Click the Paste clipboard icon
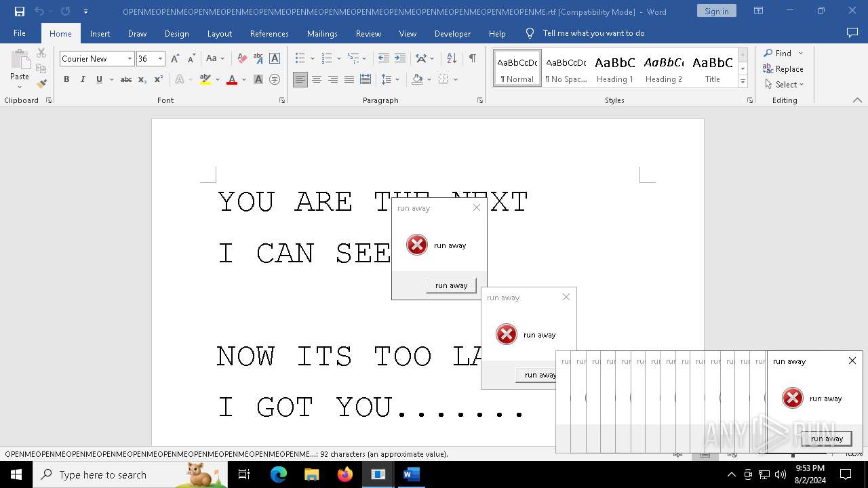The width and height of the screenshot is (868, 488). pos(20,60)
